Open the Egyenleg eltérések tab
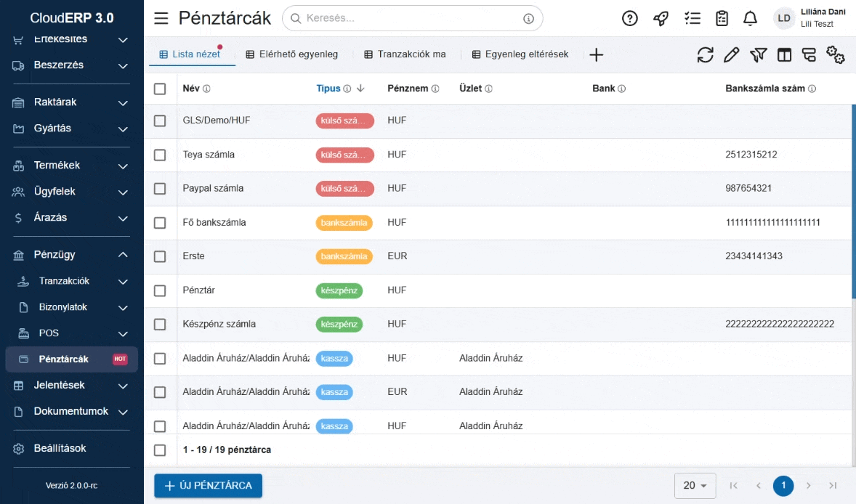The width and height of the screenshot is (856, 504). 520,54
